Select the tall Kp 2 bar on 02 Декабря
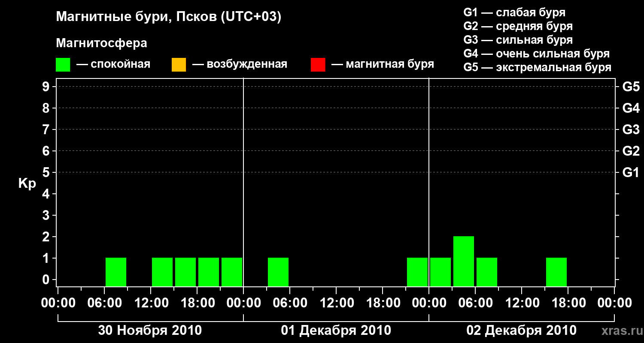Viewport: 644px width, 343px height. 464,261
